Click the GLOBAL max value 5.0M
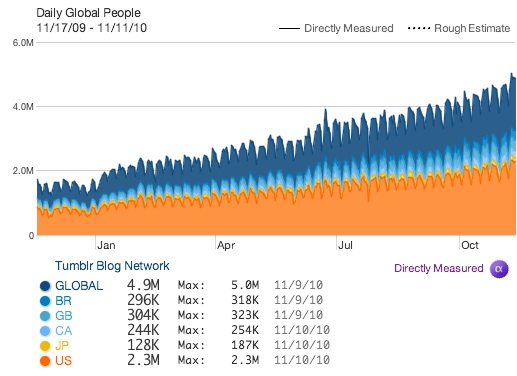The height and width of the screenshot is (376, 517). (x=245, y=285)
